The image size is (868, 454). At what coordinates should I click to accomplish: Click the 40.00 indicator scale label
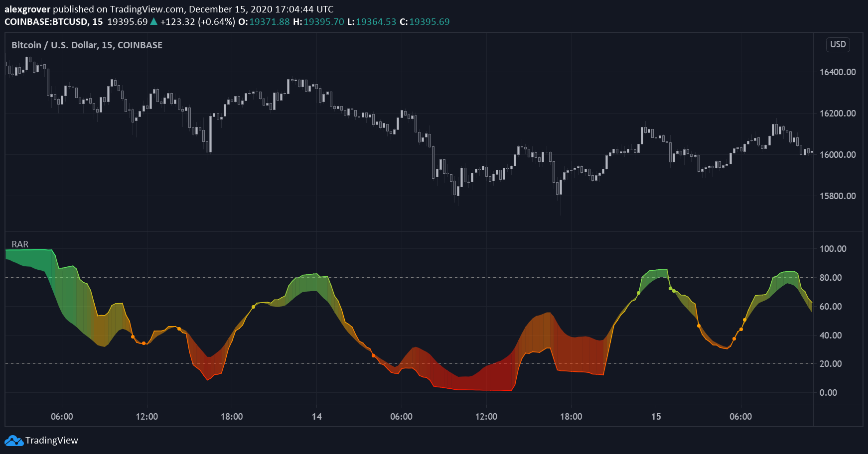click(x=831, y=336)
